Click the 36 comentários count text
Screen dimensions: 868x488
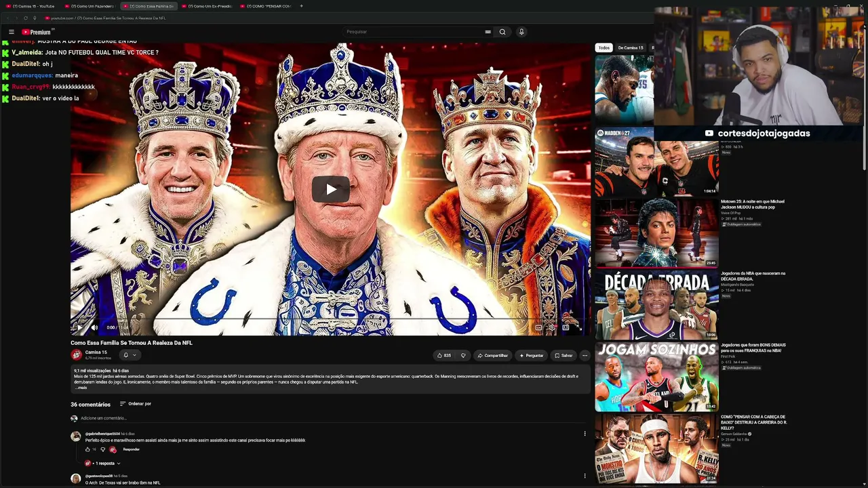coord(91,405)
